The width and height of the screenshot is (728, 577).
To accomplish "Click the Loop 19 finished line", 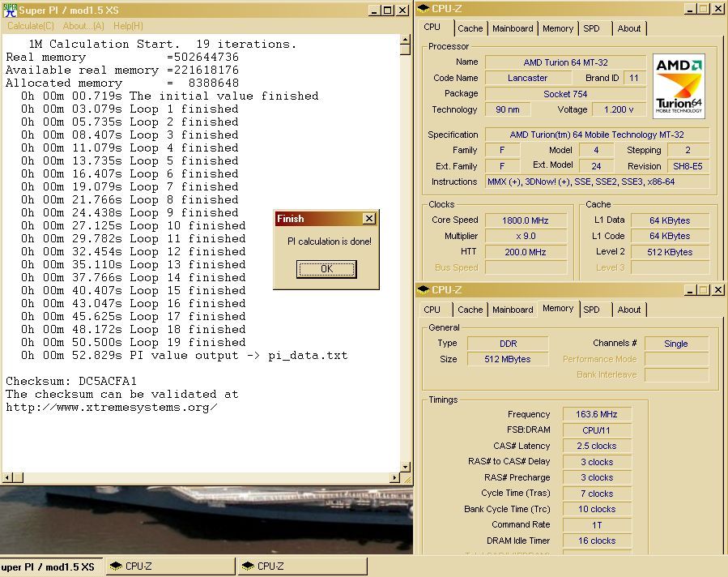I will [x=134, y=342].
